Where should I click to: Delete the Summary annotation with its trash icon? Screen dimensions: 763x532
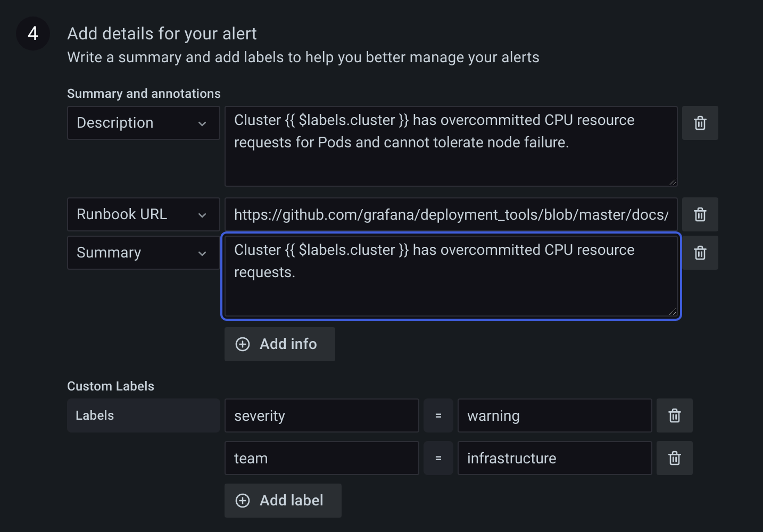tap(700, 252)
